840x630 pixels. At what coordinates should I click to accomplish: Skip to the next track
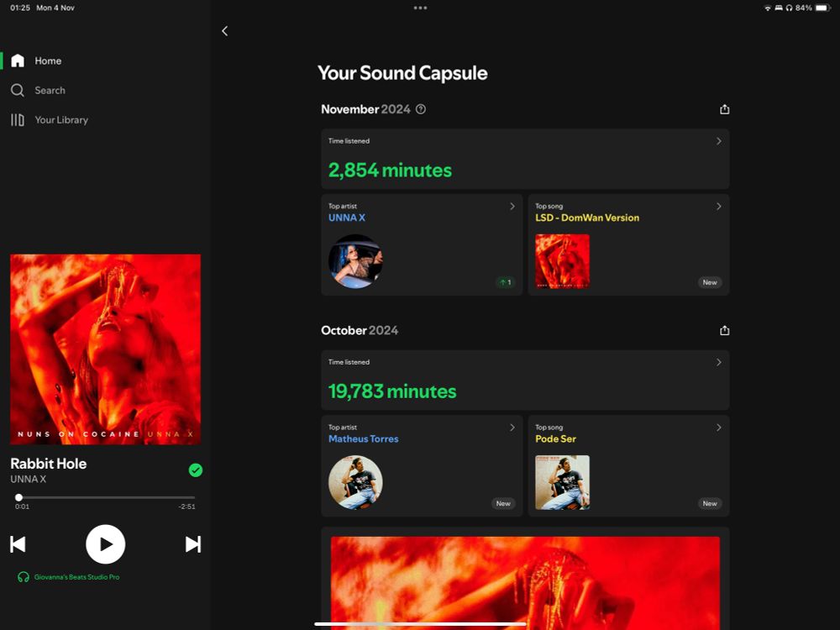193,544
